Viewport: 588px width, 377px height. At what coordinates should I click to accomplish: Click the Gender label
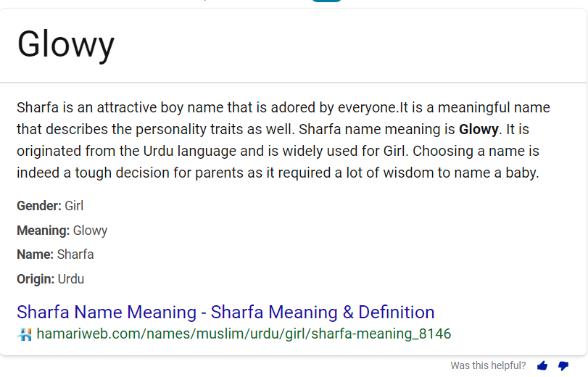pyautogui.click(x=39, y=206)
